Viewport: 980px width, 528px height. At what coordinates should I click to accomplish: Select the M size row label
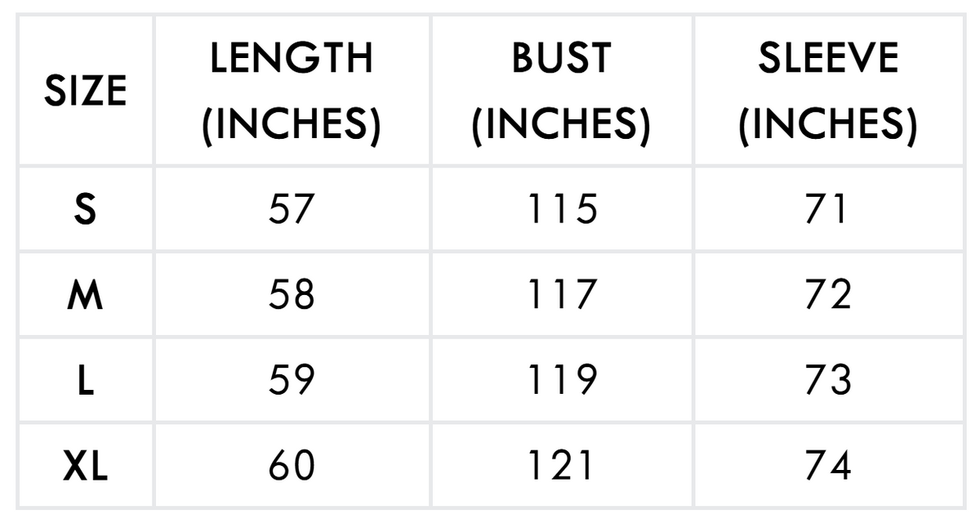point(86,294)
